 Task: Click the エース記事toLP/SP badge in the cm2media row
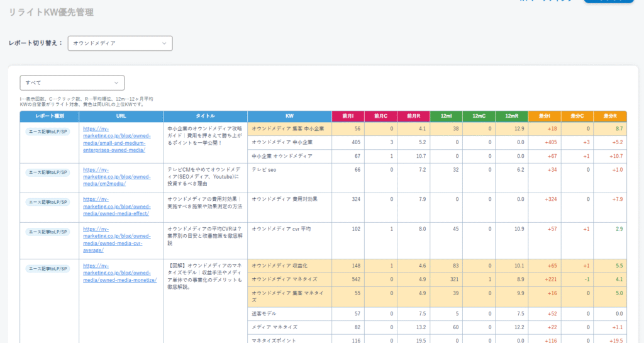[x=48, y=172]
